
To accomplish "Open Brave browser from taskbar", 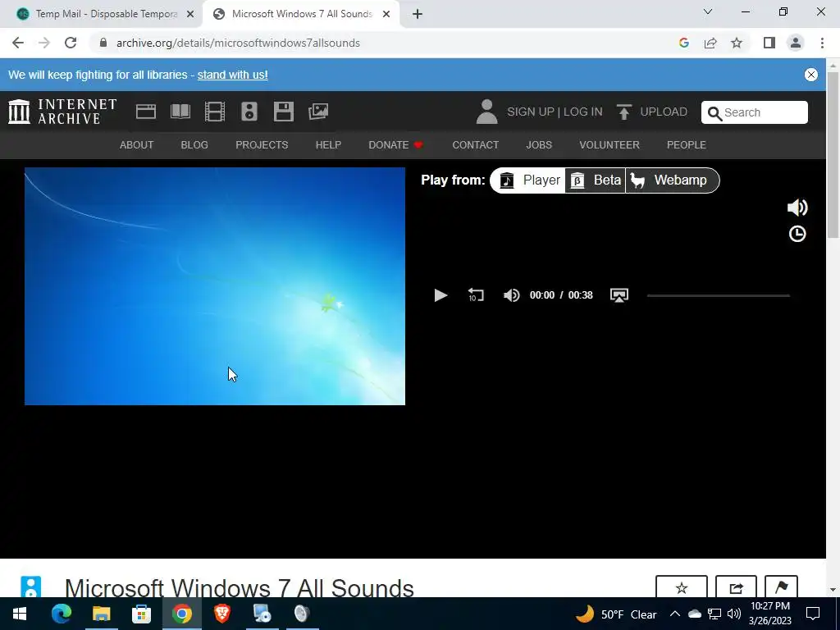I will (221, 614).
